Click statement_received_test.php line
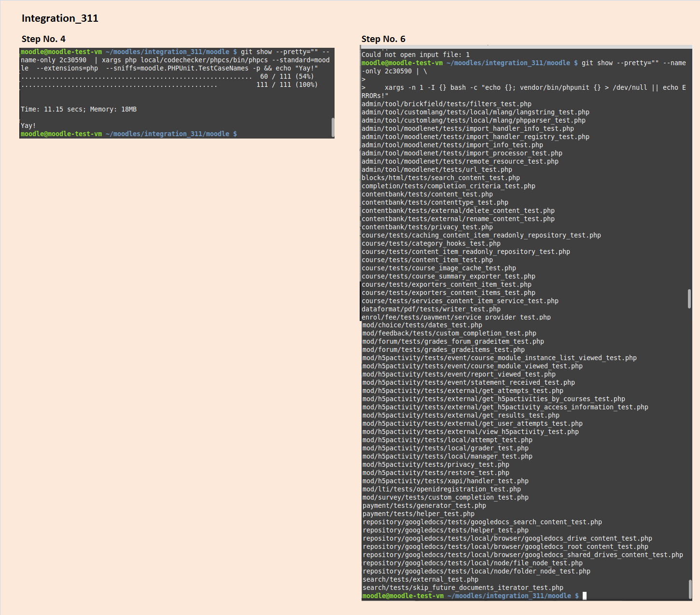The width and height of the screenshot is (700, 615). [469, 383]
